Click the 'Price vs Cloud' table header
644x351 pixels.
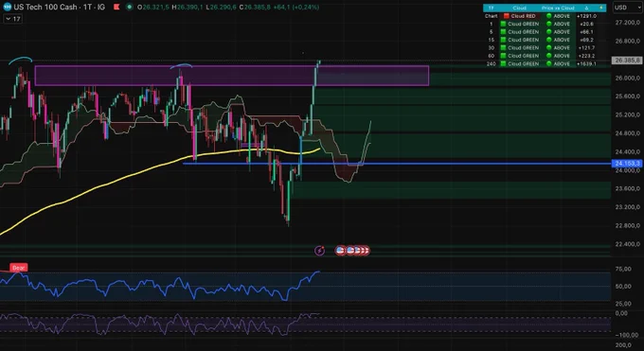point(558,8)
